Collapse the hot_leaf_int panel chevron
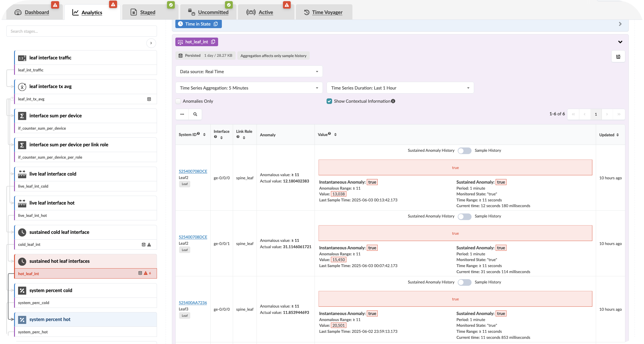 coord(620,42)
